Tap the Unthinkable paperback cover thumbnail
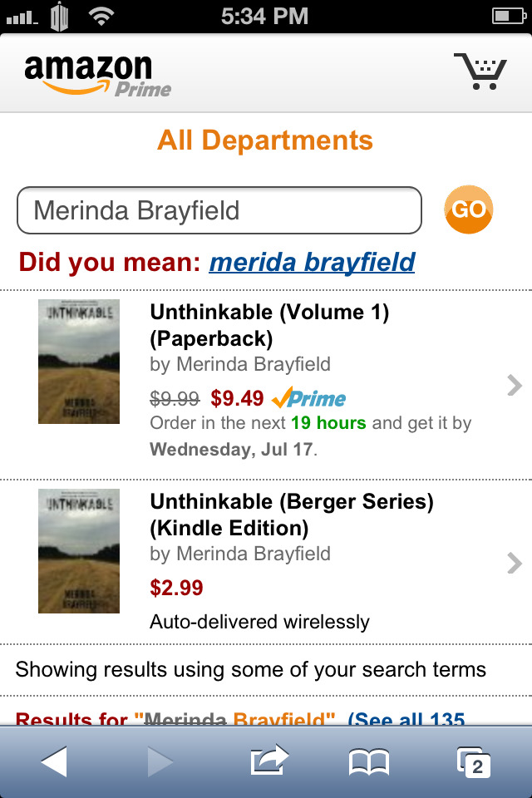The height and width of the screenshot is (798, 532). click(x=79, y=362)
